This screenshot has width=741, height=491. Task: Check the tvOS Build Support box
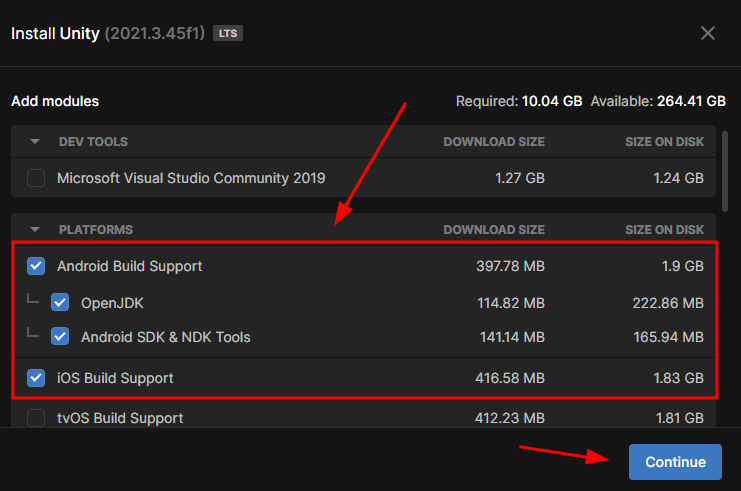tap(36, 418)
